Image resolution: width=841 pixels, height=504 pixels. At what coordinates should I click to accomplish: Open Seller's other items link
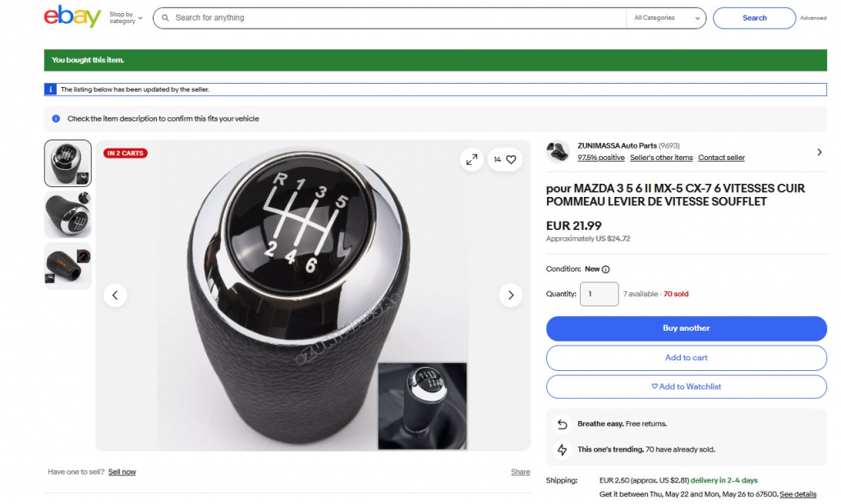point(661,158)
